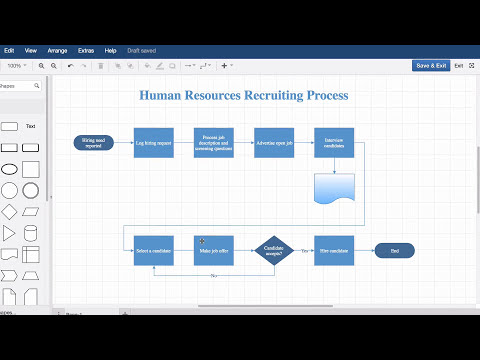Select the cylinder shape in the palette
This screenshot has height=360, width=480.
pos(30,233)
